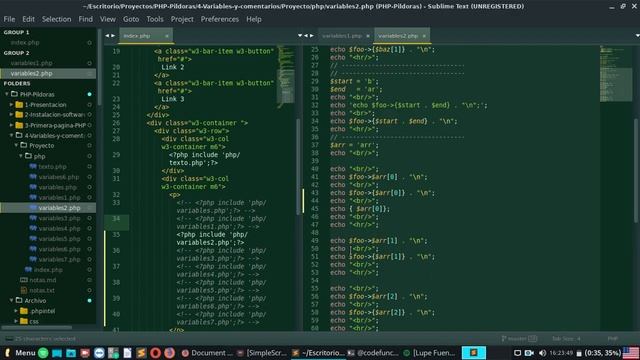Open the volume control in tray

coord(542,353)
